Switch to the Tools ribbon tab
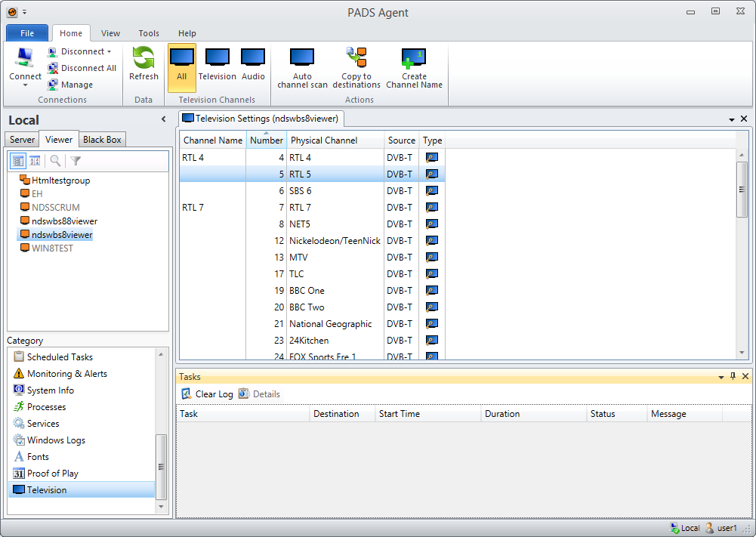The width and height of the screenshot is (756, 537). pos(149,33)
